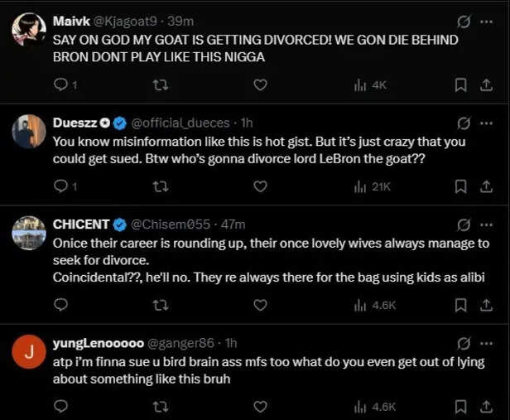Repost the Dueszz tweet

tap(161, 186)
